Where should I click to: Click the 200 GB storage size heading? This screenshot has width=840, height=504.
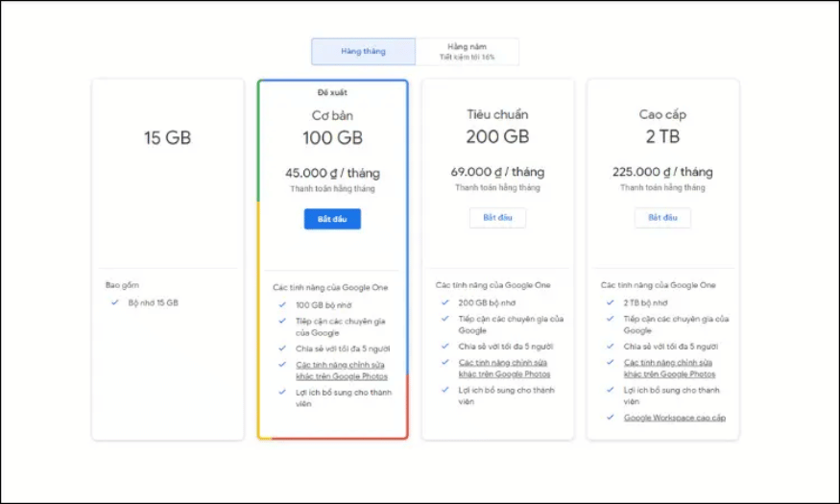[497, 136]
